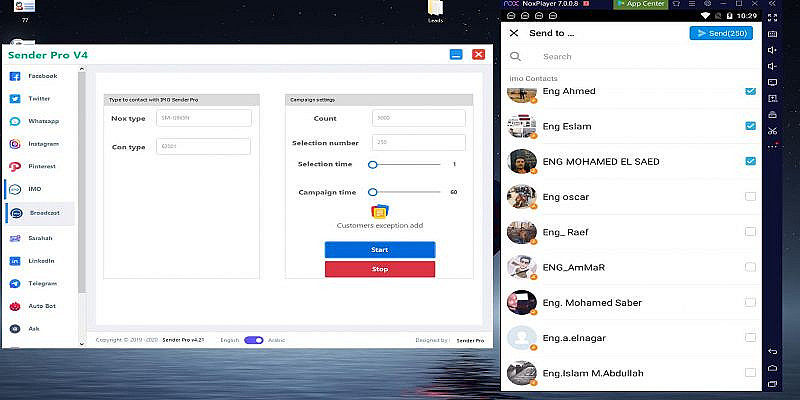The width and height of the screenshot is (800, 400).
Task: Click the Con type input field
Action: (x=203, y=146)
